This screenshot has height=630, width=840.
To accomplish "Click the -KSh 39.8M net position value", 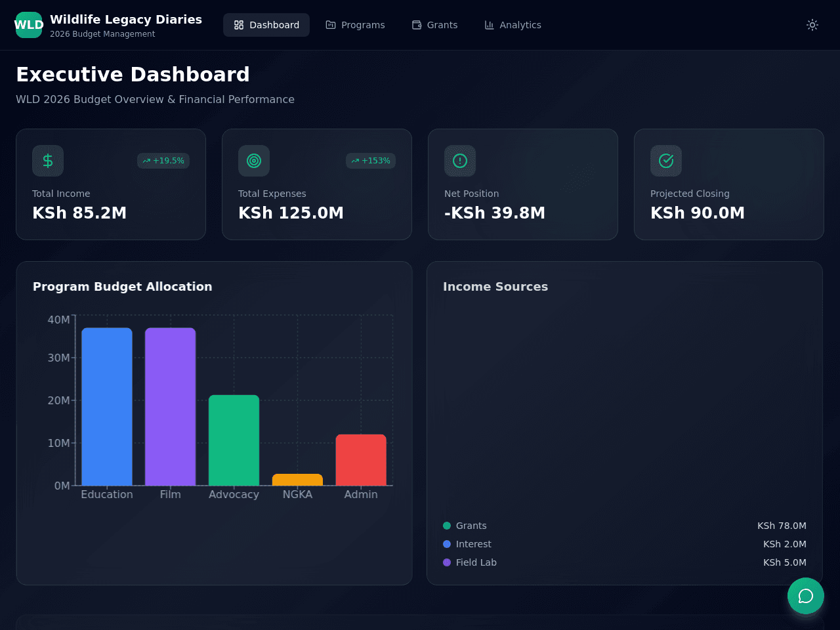I will pyautogui.click(x=495, y=213).
